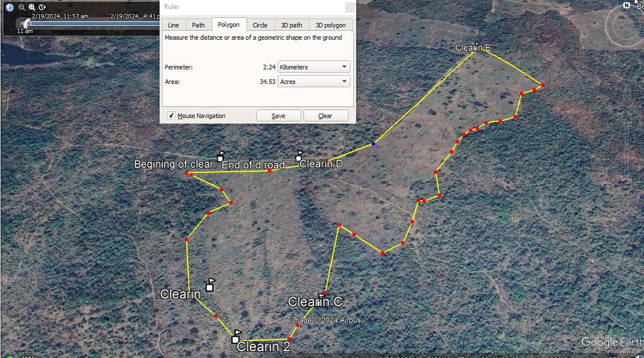Select the Clearin placemark flag icon
This screenshot has width=644, height=358.
click(x=210, y=285)
